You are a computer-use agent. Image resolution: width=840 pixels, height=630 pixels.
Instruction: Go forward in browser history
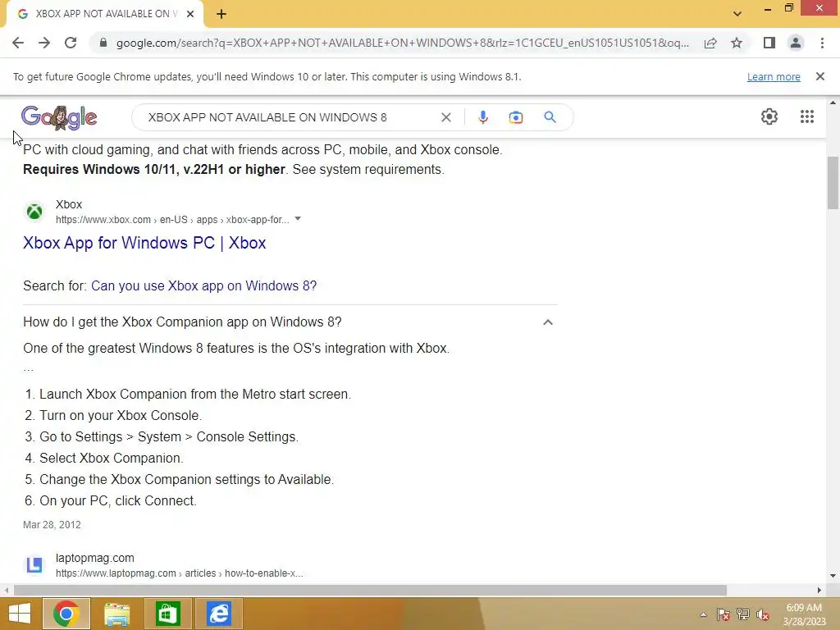tap(44, 43)
